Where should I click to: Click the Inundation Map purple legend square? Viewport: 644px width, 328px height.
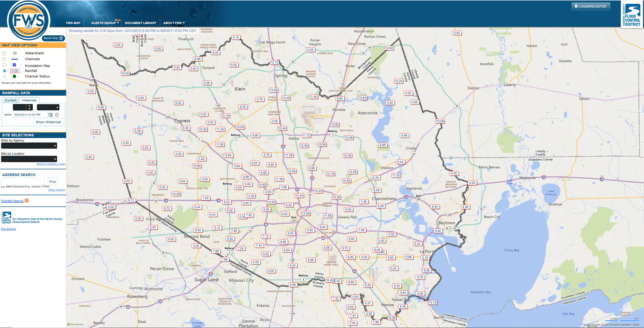click(14, 65)
